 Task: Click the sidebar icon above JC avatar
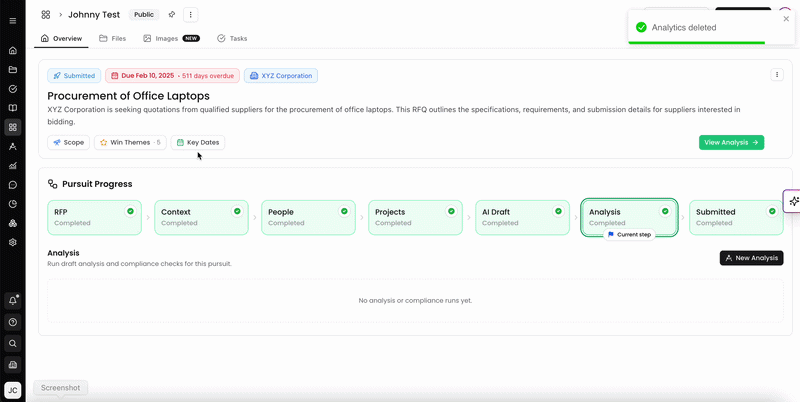pyautogui.click(x=13, y=365)
